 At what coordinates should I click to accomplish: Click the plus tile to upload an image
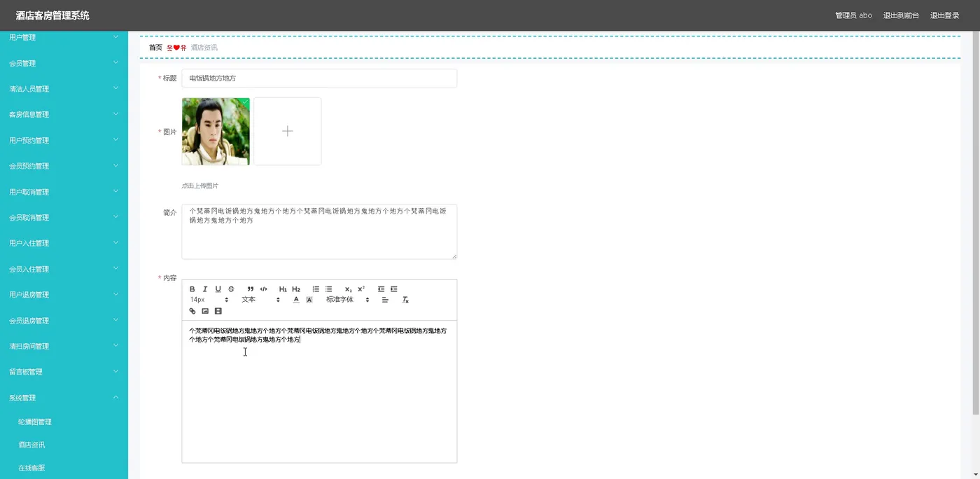click(x=288, y=132)
